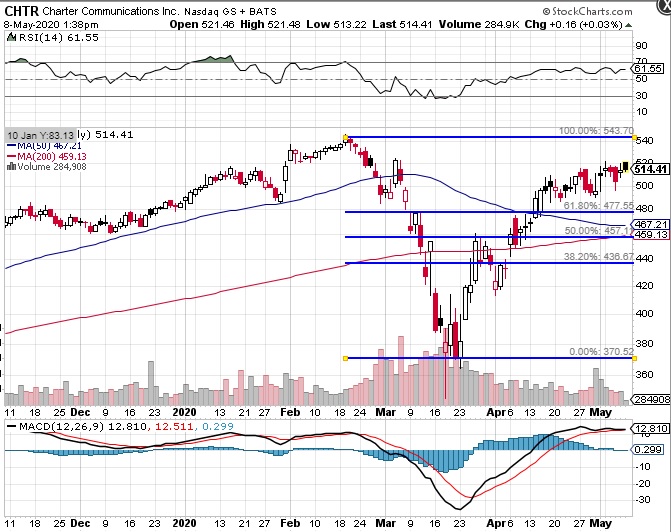Click the RSI(14) legend marker icon
The height and width of the screenshot is (532, 671).
tap(7, 35)
